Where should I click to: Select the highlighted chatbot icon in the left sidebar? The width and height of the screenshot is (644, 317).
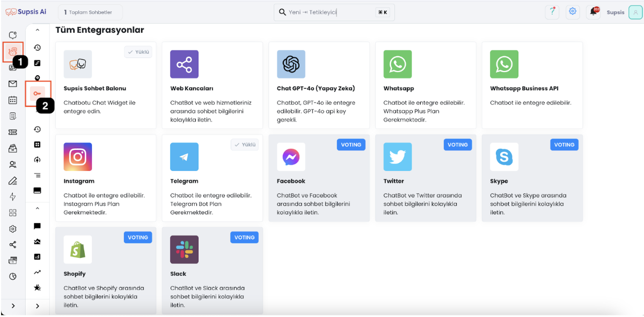click(13, 52)
